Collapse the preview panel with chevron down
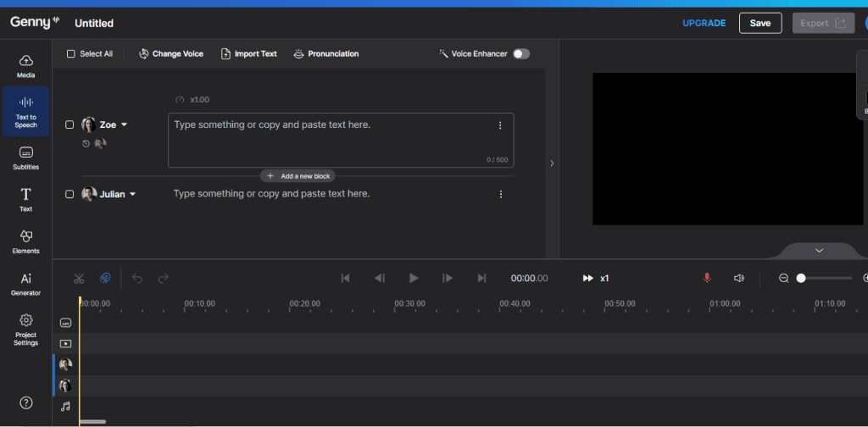The height and width of the screenshot is (427, 868). tap(819, 251)
